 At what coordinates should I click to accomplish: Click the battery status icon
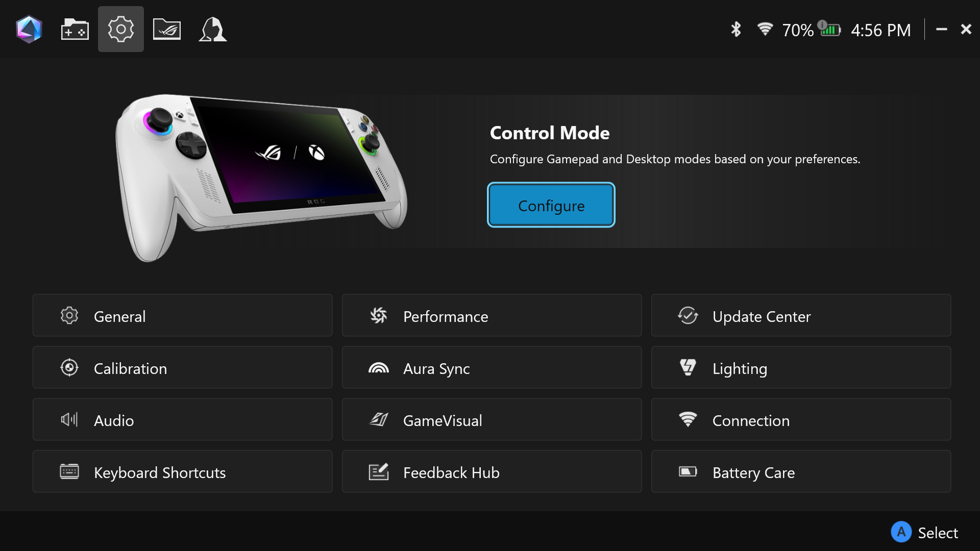pos(829,30)
